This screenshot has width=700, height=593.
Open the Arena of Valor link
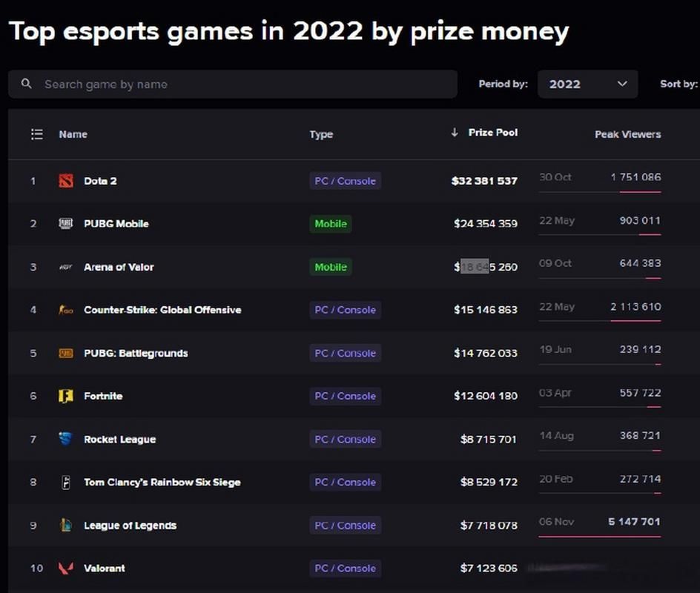(x=119, y=267)
